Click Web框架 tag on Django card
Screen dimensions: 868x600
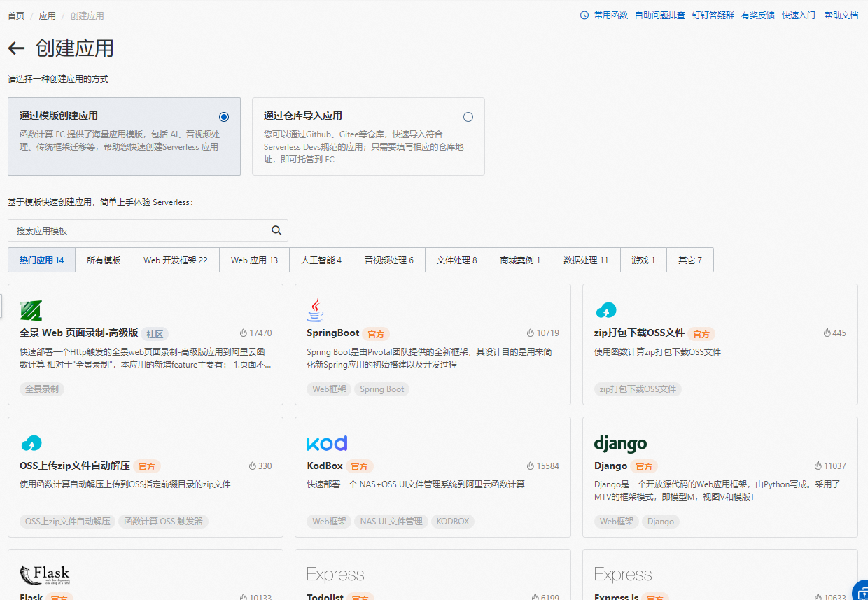[x=617, y=521]
